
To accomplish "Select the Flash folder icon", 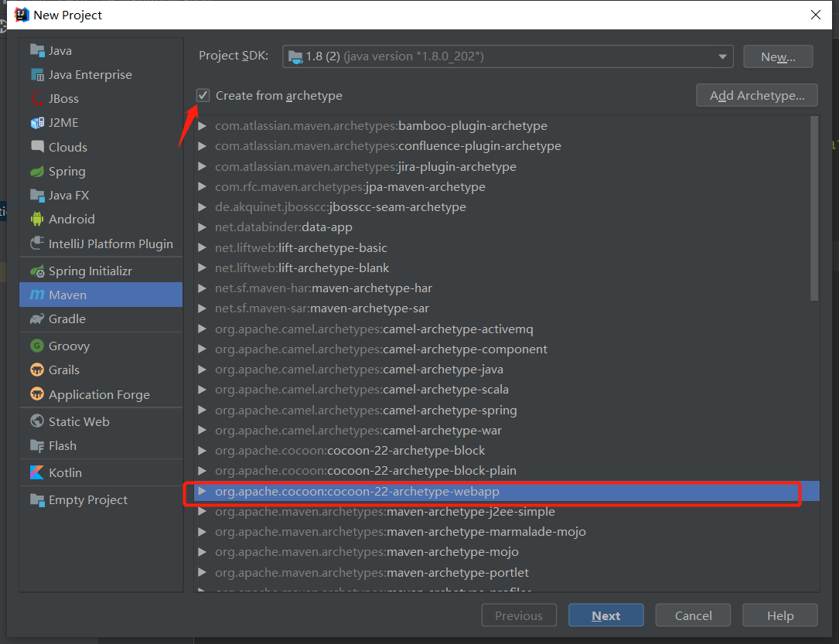I will pyautogui.click(x=37, y=446).
